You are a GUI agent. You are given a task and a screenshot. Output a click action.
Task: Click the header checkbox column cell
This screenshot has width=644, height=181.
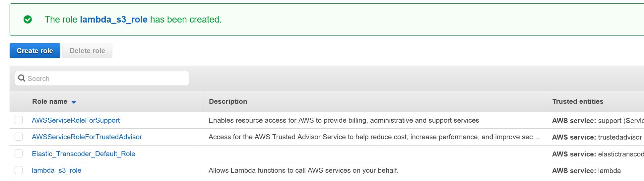(x=18, y=101)
